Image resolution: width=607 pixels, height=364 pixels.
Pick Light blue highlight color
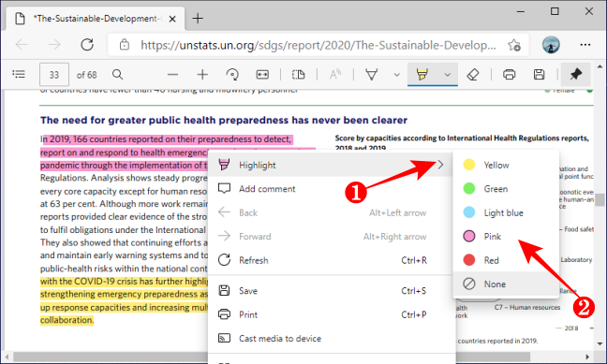pyautogui.click(x=506, y=212)
